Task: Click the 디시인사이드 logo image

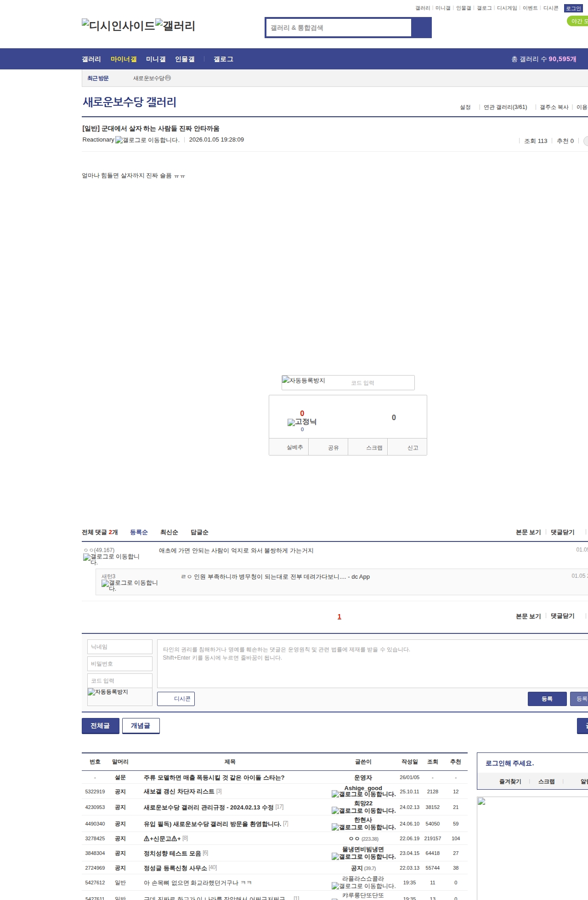Action: (118, 26)
